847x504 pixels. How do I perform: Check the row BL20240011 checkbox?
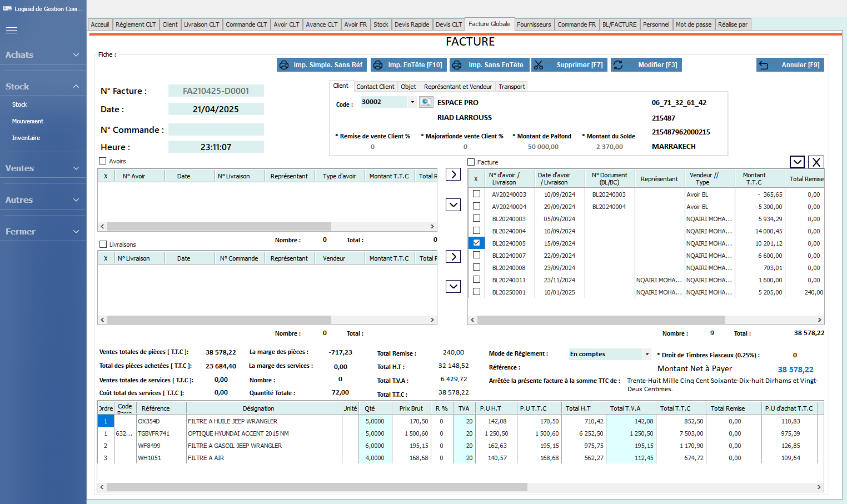tap(476, 280)
